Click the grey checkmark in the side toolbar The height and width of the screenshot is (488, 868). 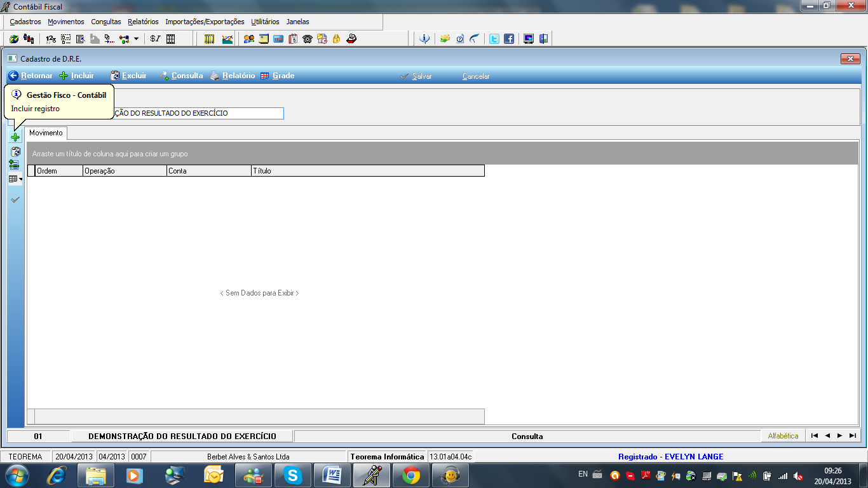point(15,200)
